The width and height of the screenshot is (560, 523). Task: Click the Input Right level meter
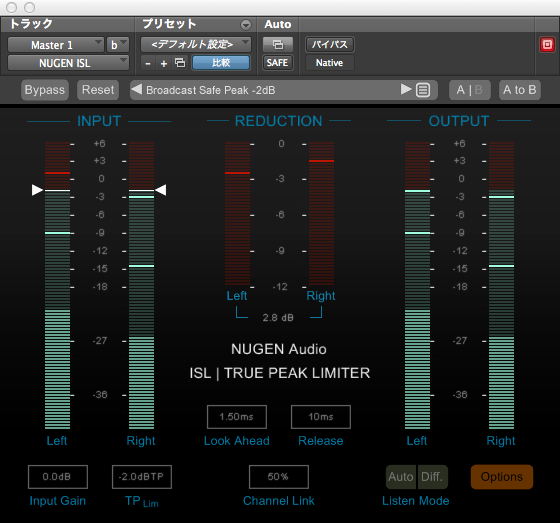(141, 285)
